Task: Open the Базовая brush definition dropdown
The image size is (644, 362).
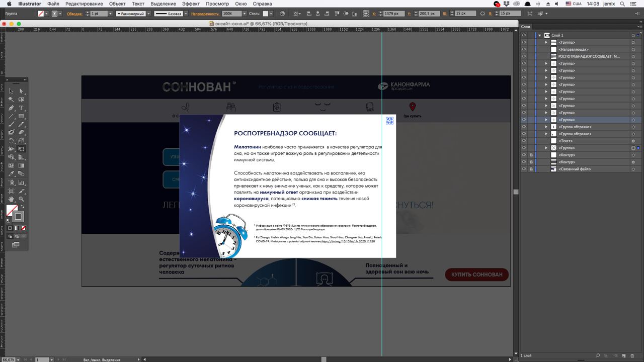Action: (185, 14)
